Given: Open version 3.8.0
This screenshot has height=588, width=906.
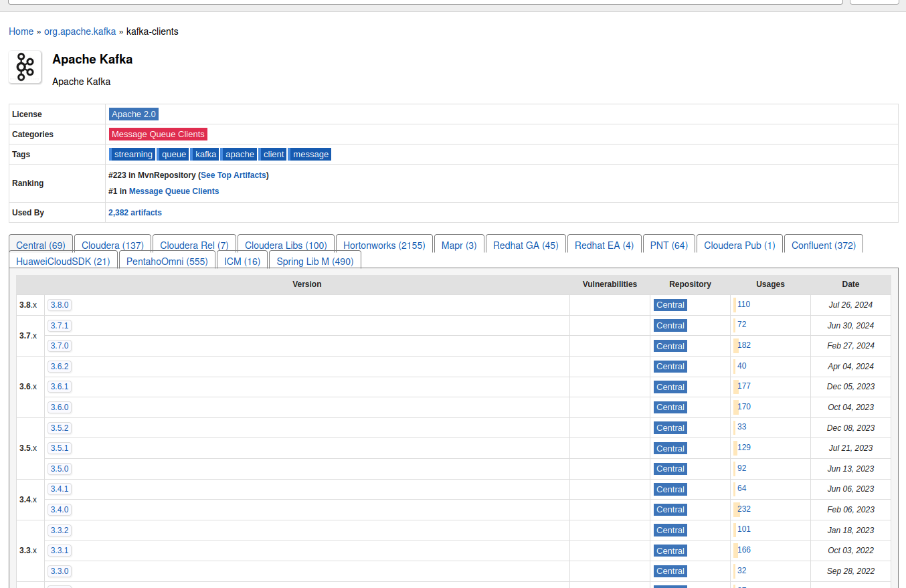Looking at the screenshot, I should point(60,305).
